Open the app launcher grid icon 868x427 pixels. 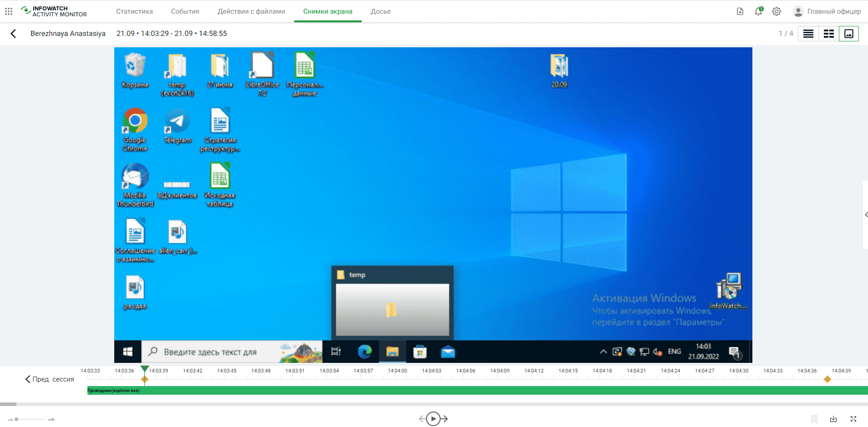point(9,11)
